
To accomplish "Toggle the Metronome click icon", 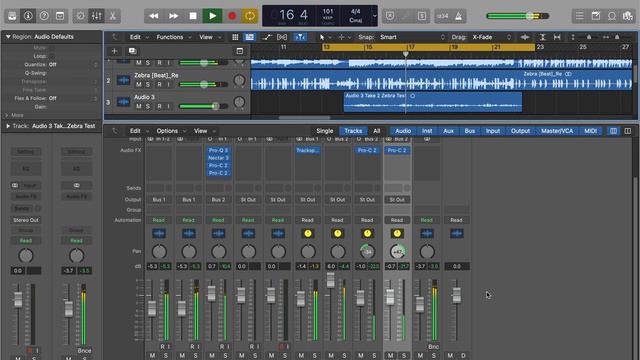I will point(458,16).
